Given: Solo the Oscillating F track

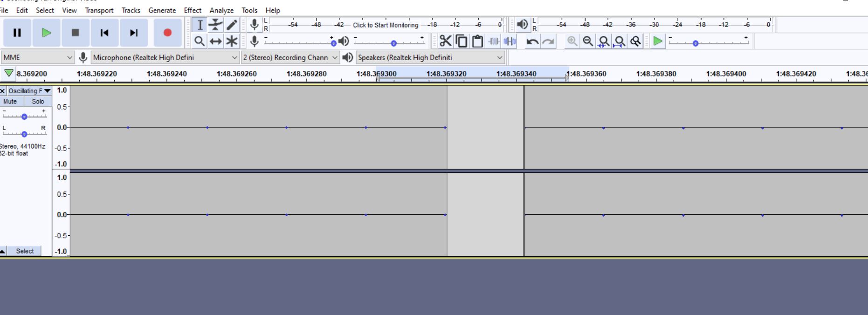Looking at the screenshot, I should click(38, 101).
